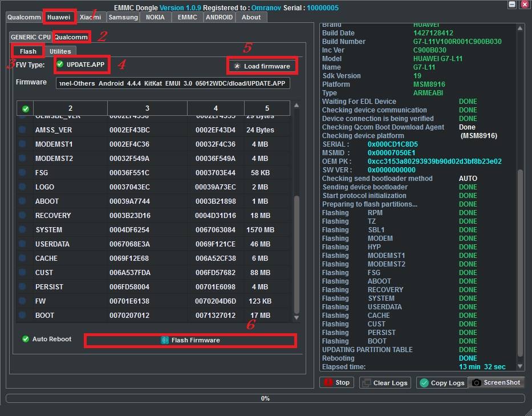Open the Utilites sub-tab

tap(60, 51)
